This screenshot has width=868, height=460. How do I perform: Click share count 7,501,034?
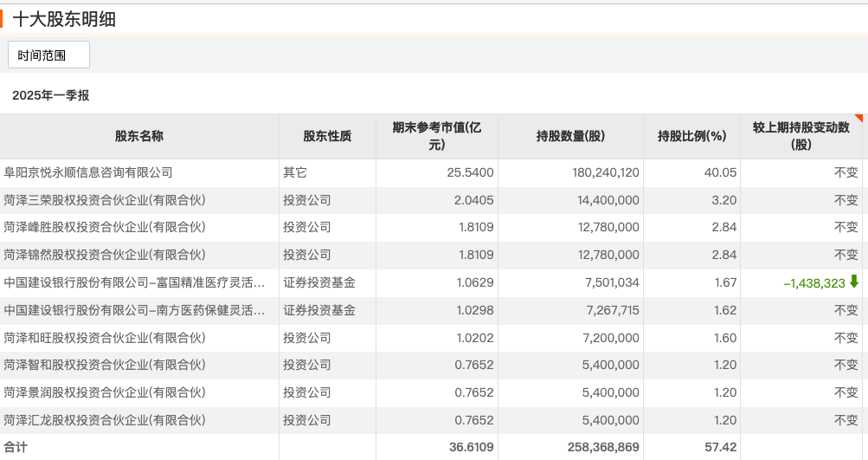coord(612,282)
